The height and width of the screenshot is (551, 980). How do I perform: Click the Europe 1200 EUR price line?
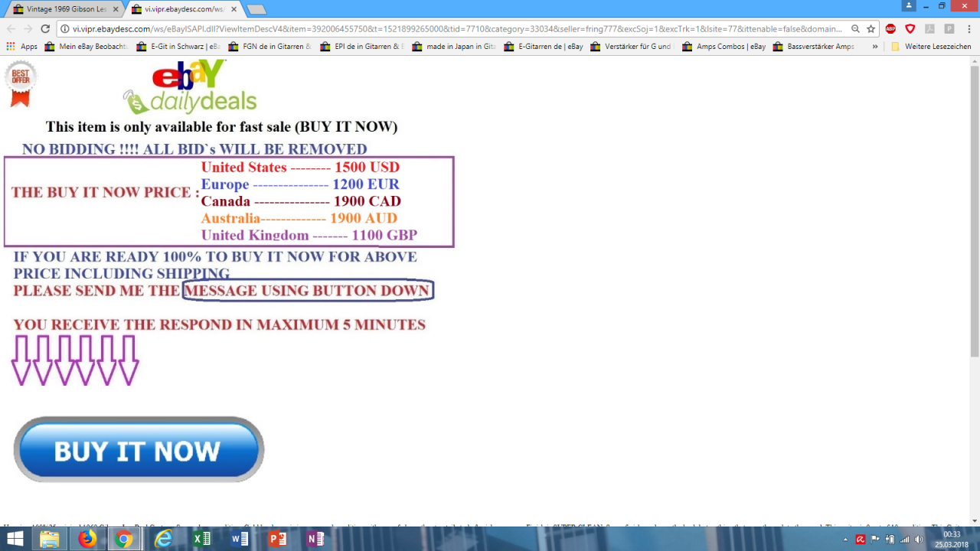click(300, 184)
